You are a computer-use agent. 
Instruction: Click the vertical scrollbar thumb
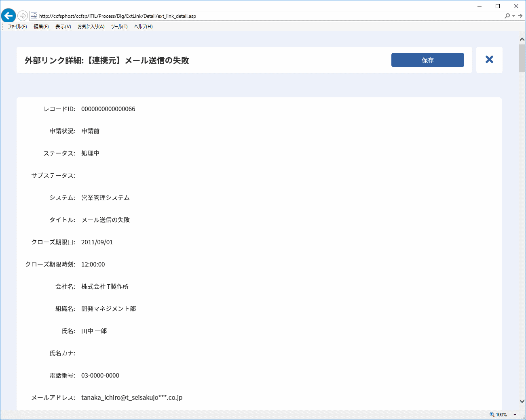click(522, 59)
